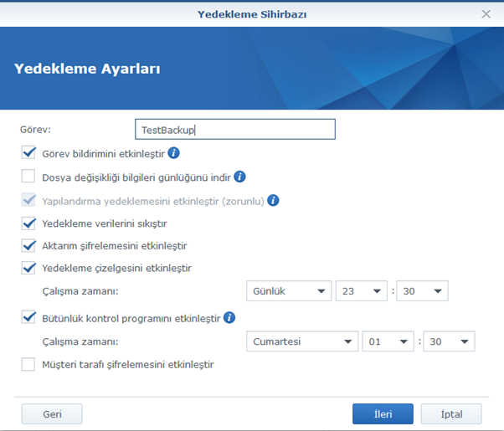The image size is (504, 431).
Task: Toggle Yedekleme çizelgesini etkinleştir checkbox
Action: 28,268
